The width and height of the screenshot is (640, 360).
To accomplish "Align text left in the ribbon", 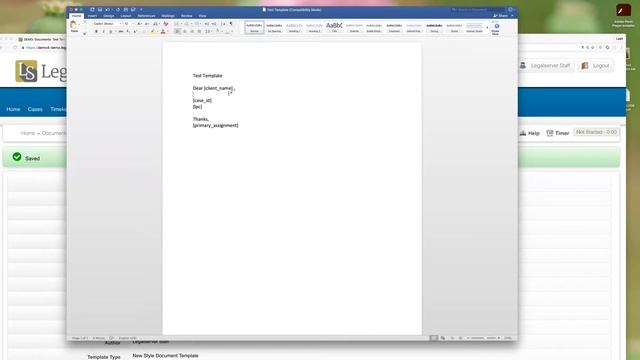I will point(177,31).
